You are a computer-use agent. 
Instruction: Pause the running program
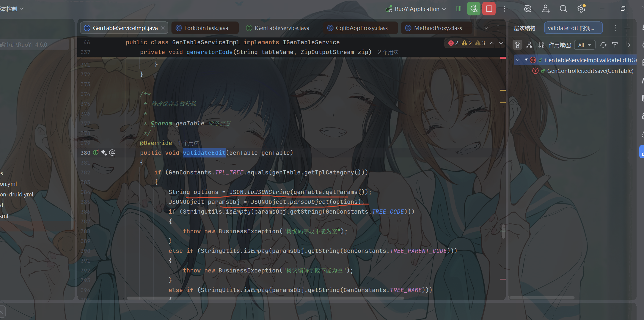[459, 9]
